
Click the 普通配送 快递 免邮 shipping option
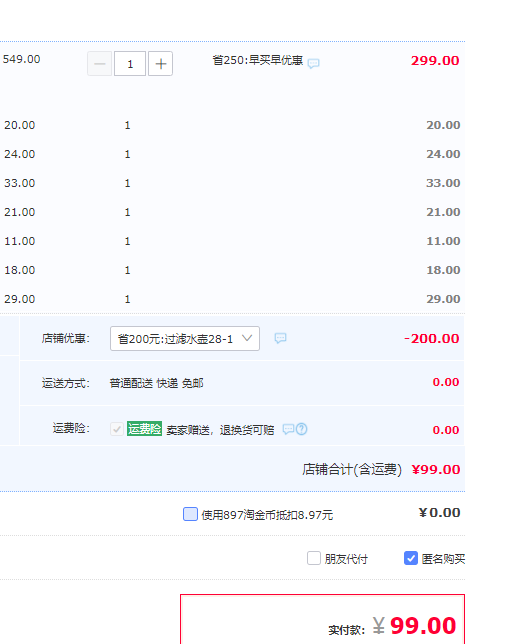(156, 383)
